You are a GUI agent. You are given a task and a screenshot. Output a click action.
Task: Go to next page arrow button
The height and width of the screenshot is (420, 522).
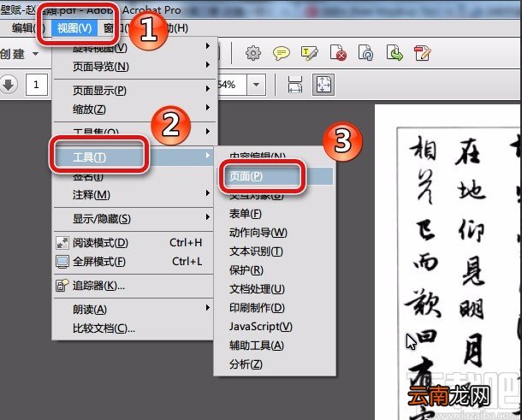[9, 85]
